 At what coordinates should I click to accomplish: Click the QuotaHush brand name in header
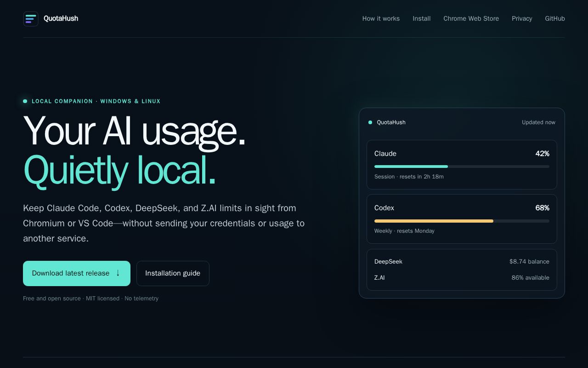[61, 18]
